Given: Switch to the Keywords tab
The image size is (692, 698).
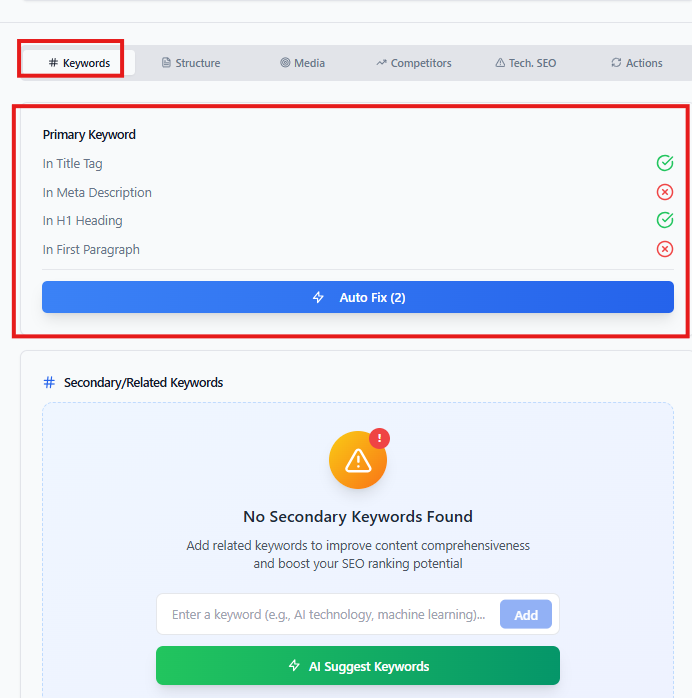Looking at the screenshot, I should tap(79, 63).
